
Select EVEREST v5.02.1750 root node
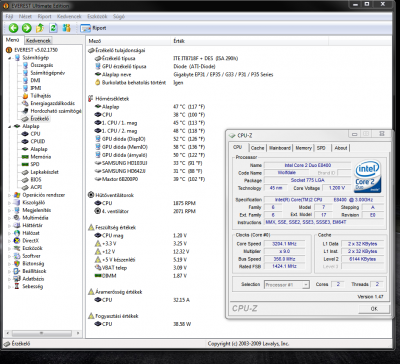32,50
